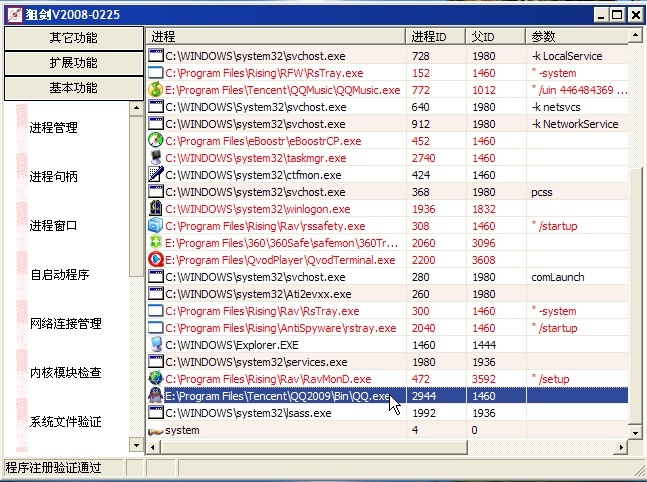
Task: Click the taskmgr.exe monitor icon
Action: [x=156, y=158]
